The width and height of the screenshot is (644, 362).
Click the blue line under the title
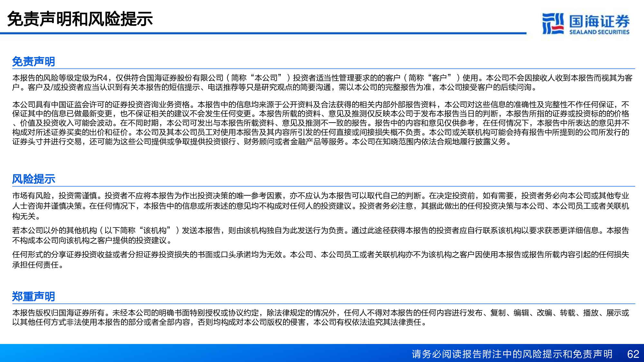coord(258,33)
